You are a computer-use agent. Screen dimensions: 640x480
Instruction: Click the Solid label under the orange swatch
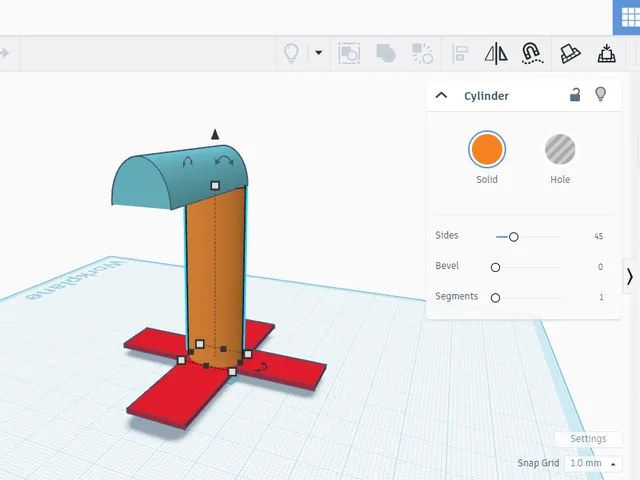[x=487, y=180]
